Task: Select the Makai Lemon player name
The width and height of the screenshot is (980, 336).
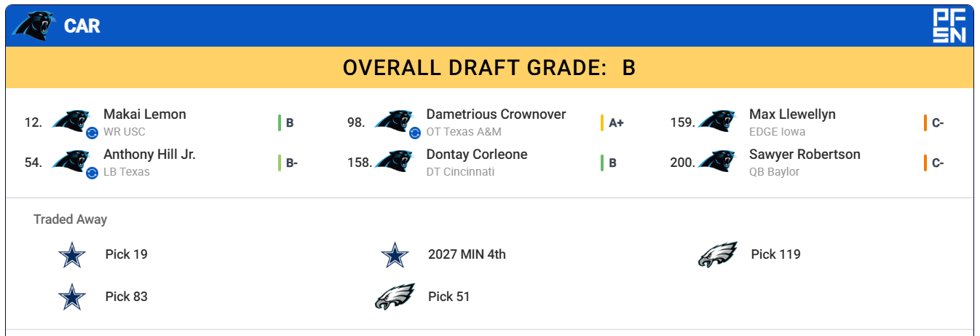Action: 145,114
